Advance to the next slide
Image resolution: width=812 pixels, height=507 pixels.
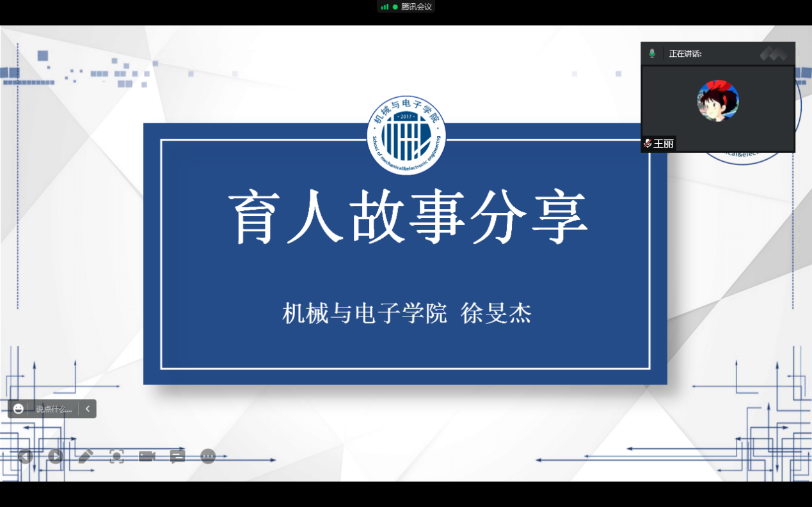click(56, 456)
